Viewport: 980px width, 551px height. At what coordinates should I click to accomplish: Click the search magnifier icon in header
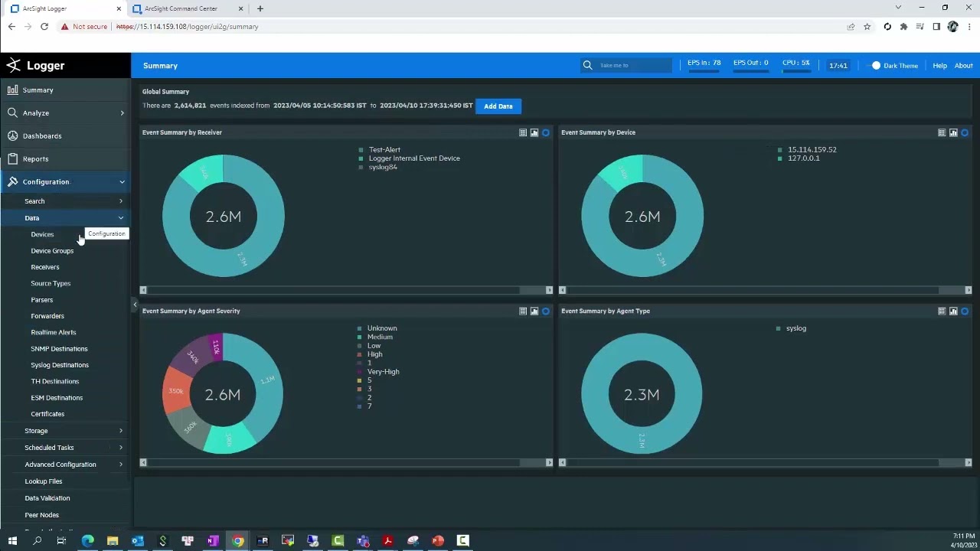point(587,65)
